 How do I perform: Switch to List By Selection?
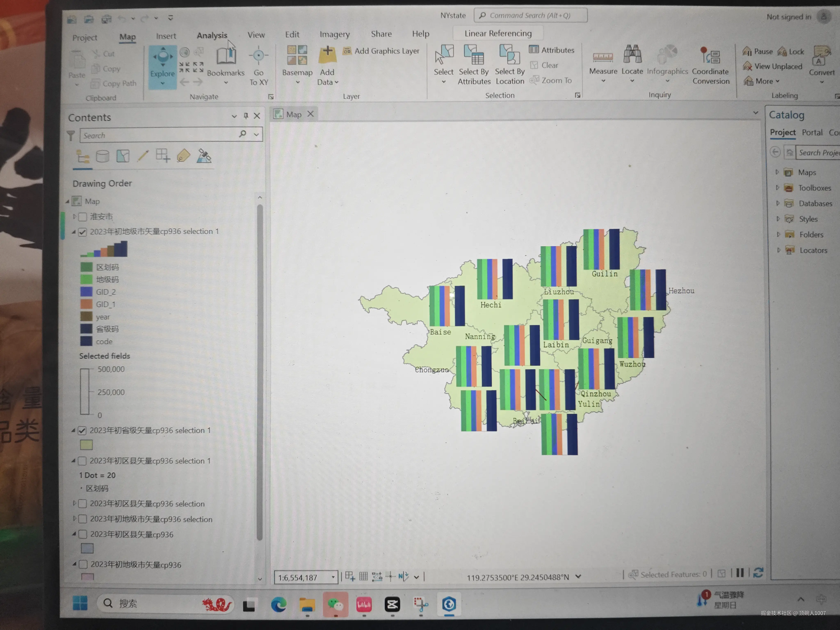point(123,156)
